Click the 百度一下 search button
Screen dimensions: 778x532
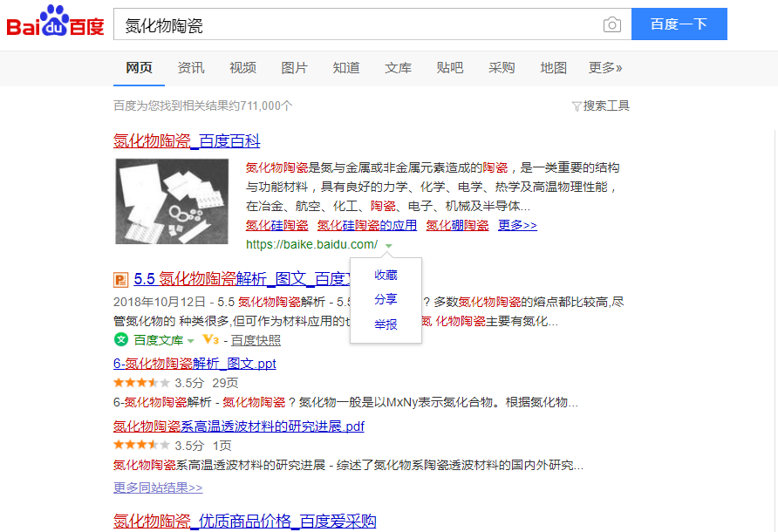tap(679, 24)
